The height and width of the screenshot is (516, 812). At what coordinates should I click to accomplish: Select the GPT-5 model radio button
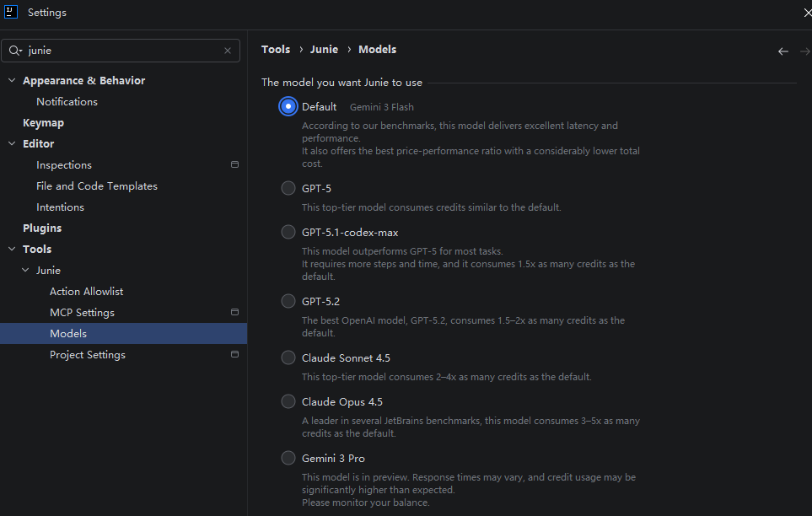(288, 188)
